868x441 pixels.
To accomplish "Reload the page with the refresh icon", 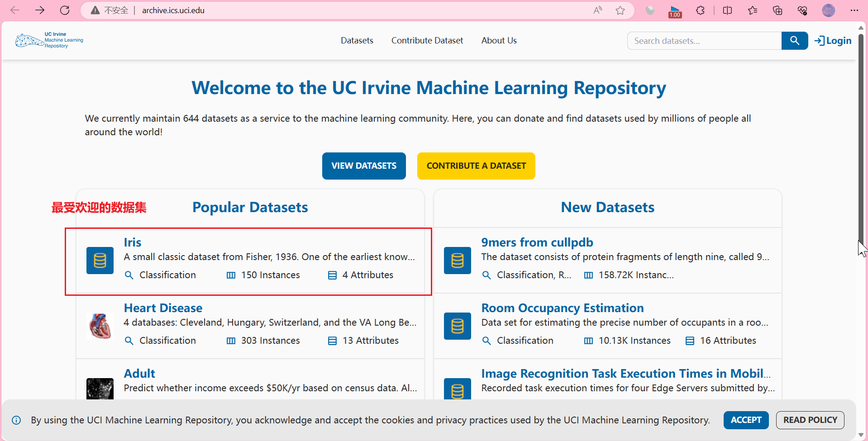I will click(x=65, y=10).
